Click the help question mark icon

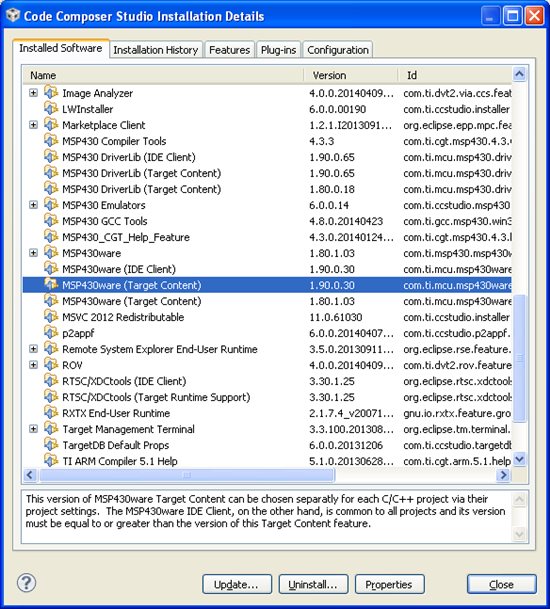(26, 583)
